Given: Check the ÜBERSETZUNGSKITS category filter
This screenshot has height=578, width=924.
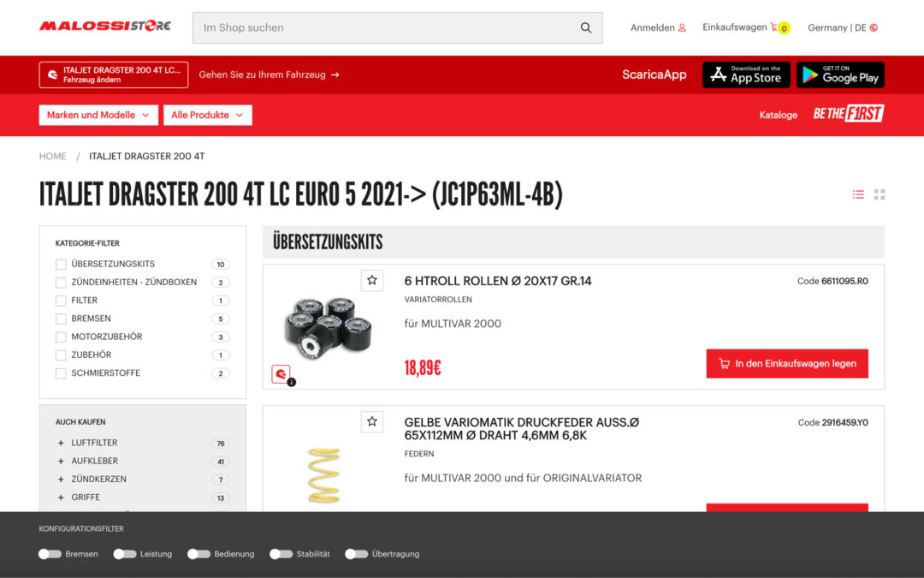Looking at the screenshot, I should point(61,265).
